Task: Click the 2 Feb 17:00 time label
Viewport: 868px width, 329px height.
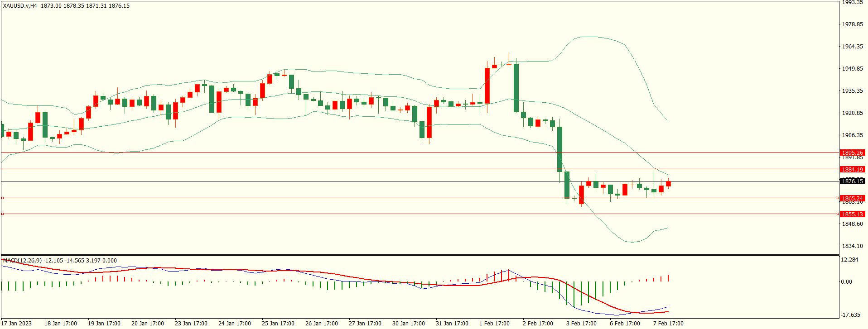Action: tap(538, 324)
